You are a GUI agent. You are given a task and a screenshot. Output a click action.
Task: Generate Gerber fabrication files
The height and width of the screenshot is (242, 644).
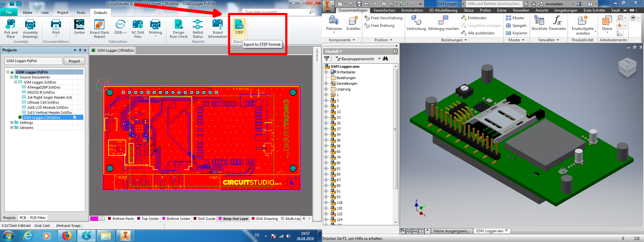pos(79,27)
